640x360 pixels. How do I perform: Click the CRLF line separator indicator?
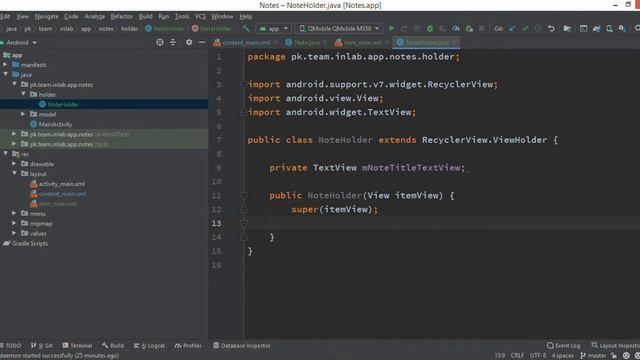(x=517, y=356)
